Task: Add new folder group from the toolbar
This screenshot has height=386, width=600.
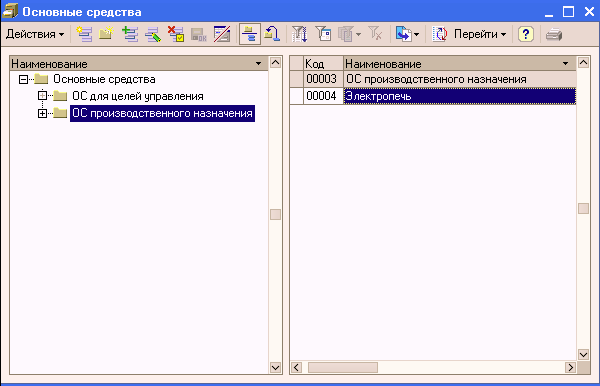Action: (106, 34)
